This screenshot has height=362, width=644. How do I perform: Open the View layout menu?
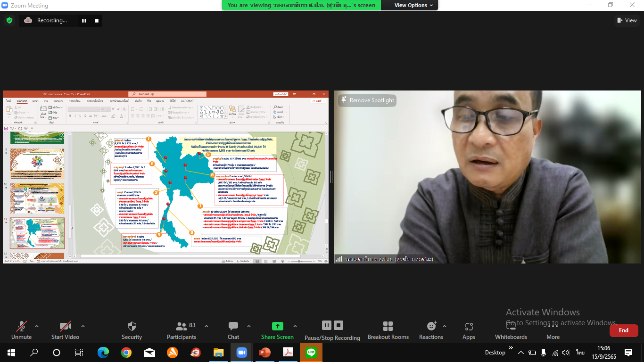[627, 20]
